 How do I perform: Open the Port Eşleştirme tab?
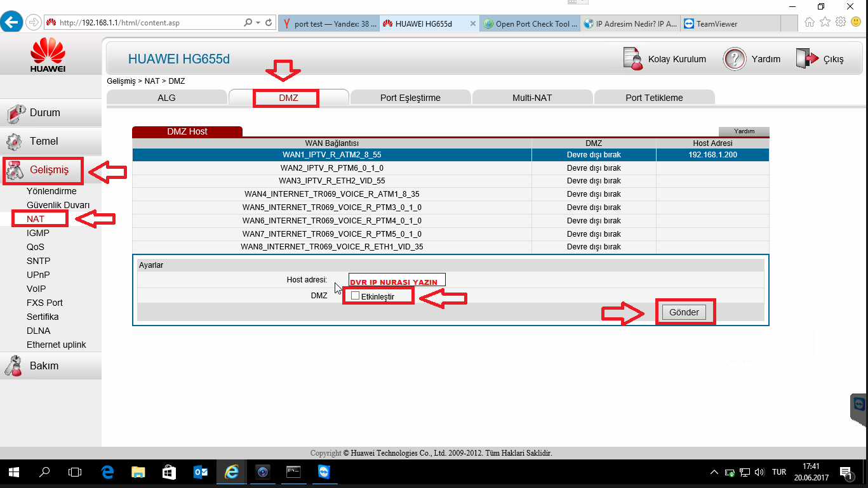pyautogui.click(x=410, y=98)
